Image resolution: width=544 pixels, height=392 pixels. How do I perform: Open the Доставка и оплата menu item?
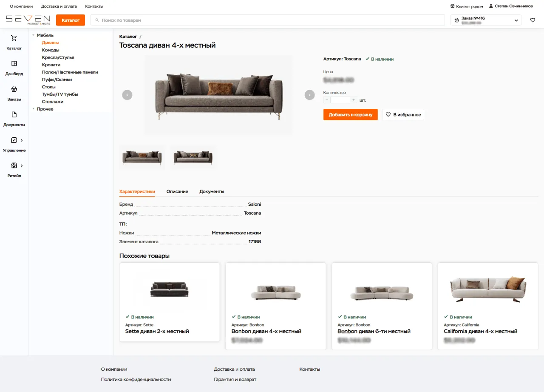pos(59,6)
